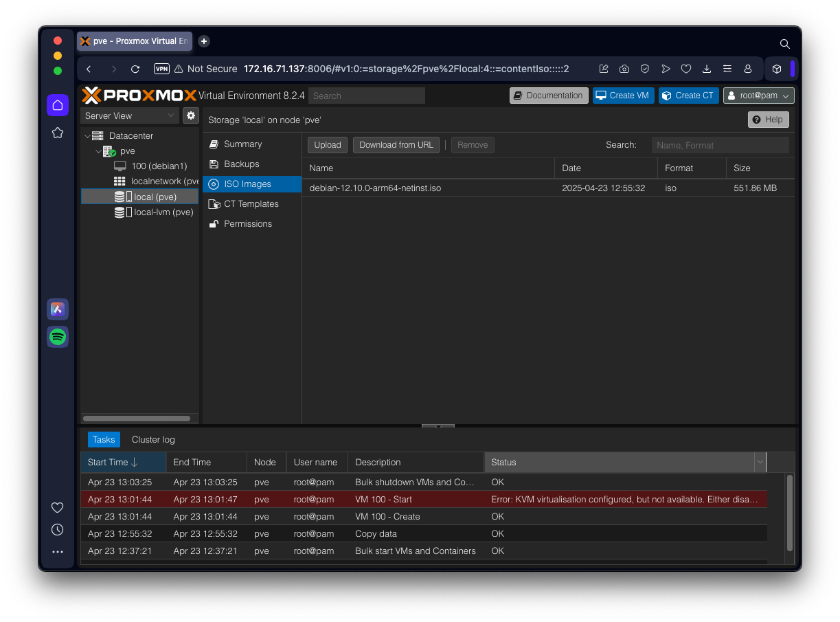Open the browser downloads icon
This screenshot has width=840, height=622.
click(706, 69)
